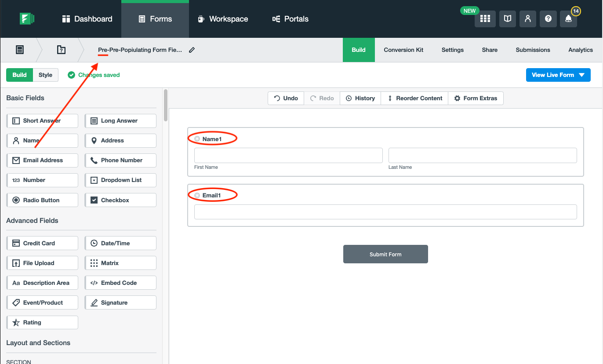Expand the View Live Form dropdown
The width and height of the screenshot is (603, 364).
tap(581, 75)
